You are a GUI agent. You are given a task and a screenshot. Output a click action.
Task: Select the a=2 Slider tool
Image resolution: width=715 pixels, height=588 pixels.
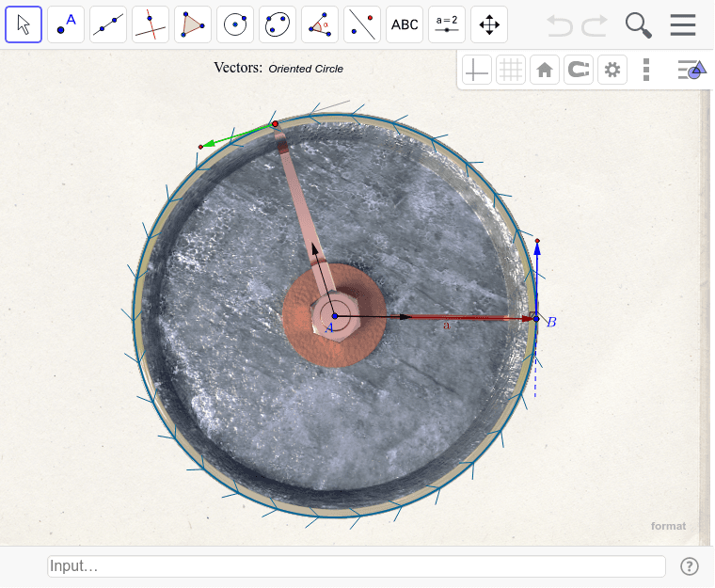pos(447,24)
